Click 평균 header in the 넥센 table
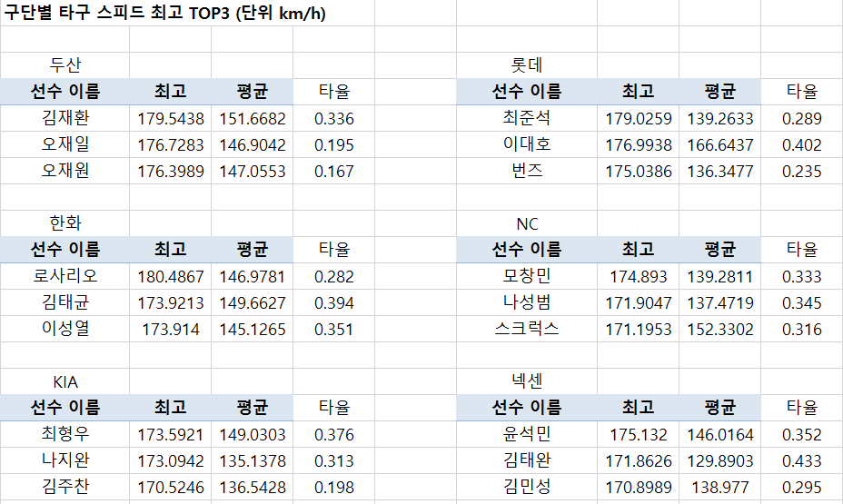Screen dimensions: 843x504 click(x=719, y=407)
